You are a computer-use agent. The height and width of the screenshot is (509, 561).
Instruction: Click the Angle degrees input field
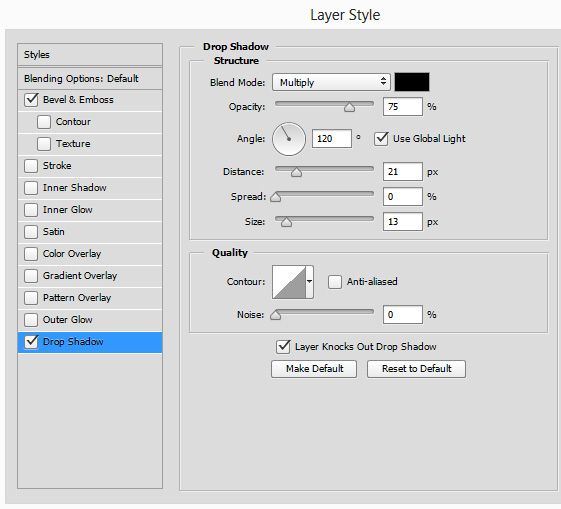(332, 139)
